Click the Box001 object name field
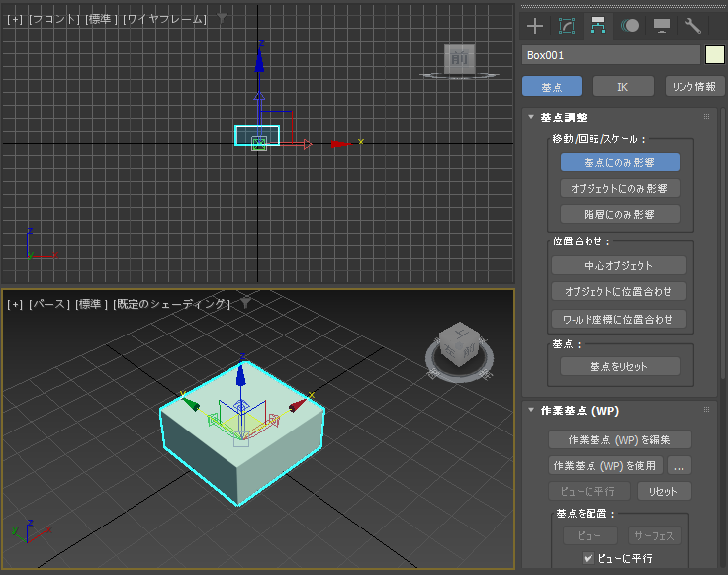This screenshot has width=728, height=575. [610, 54]
